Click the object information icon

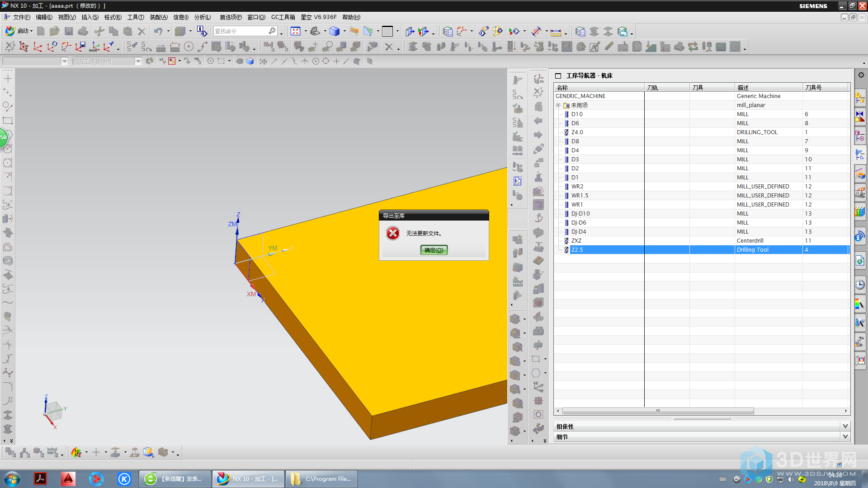(202, 31)
